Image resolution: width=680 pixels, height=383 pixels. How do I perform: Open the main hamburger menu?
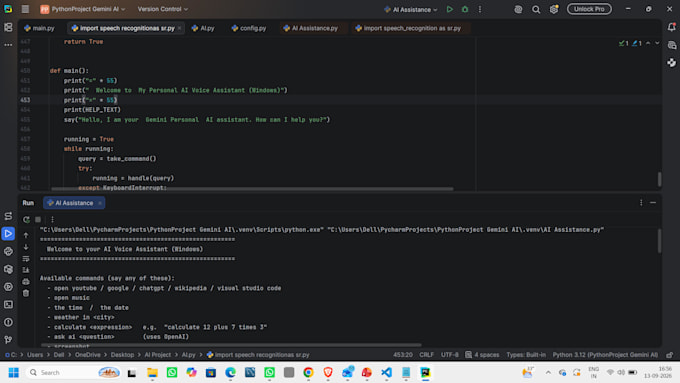[x=25, y=9]
